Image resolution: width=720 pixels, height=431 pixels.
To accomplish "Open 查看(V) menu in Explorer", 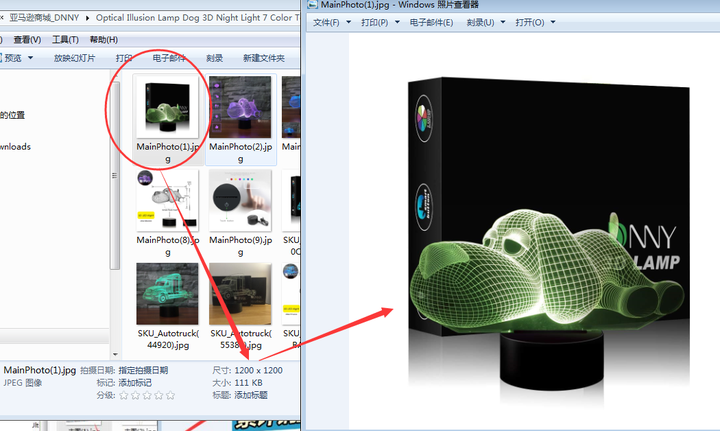I will coord(27,39).
